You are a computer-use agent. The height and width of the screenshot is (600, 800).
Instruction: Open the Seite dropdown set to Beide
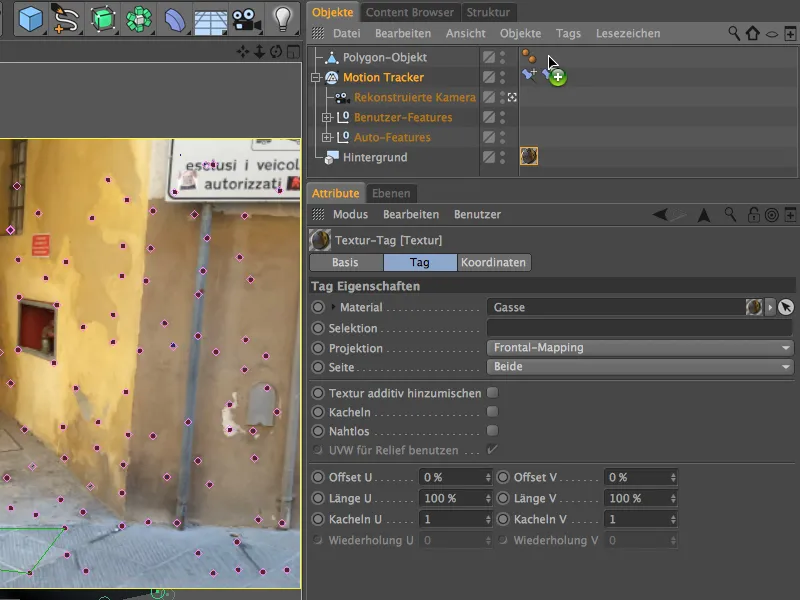640,367
